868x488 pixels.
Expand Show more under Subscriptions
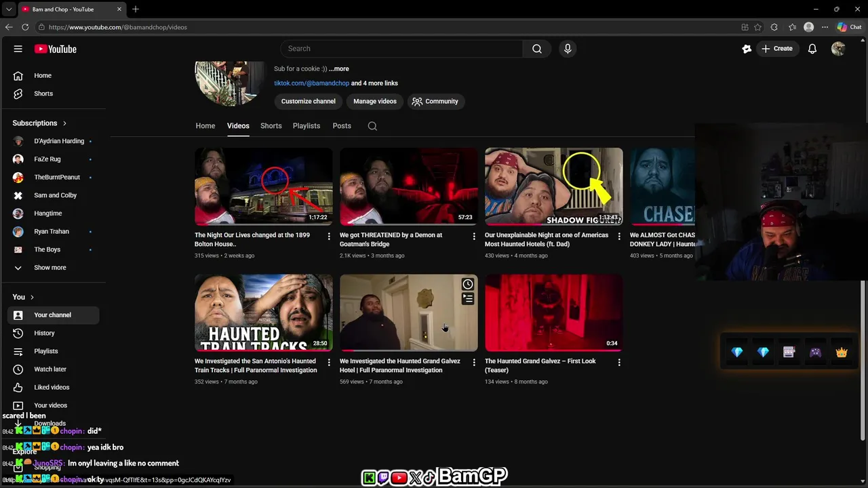coord(53,268)
